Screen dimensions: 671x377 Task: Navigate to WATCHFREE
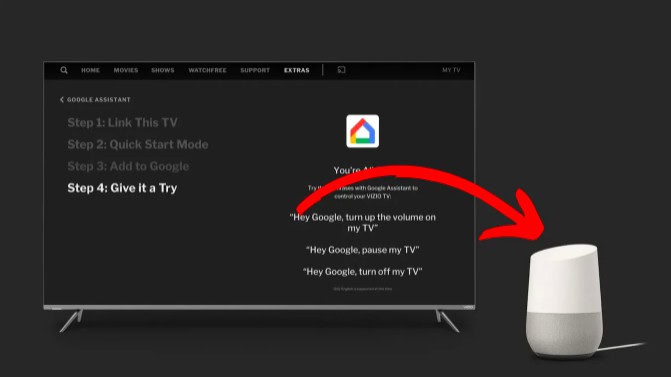207,70
